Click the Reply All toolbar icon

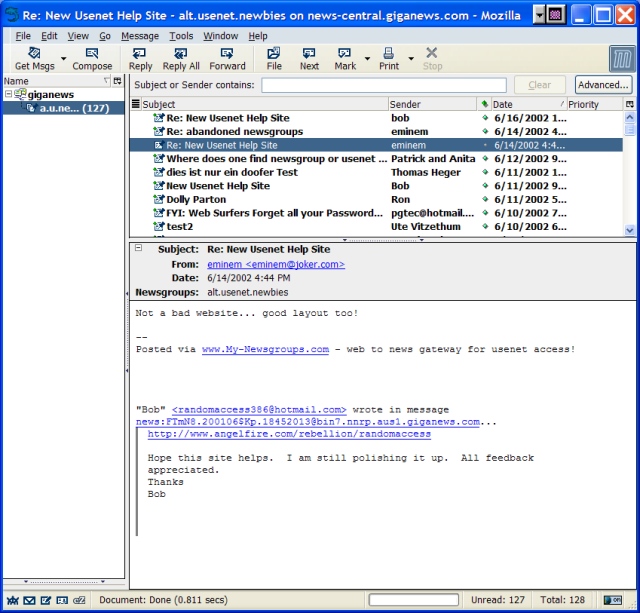181,58
